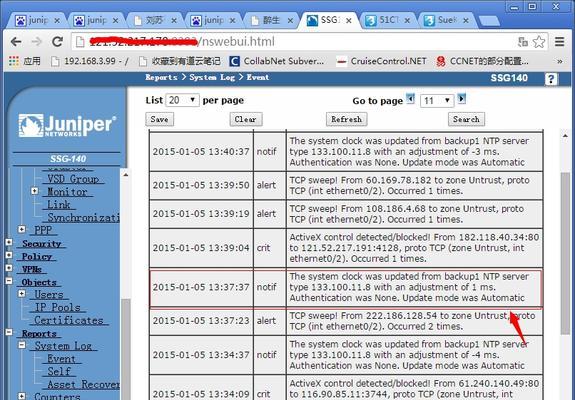Click the Save button
Screen dimensions: 575x400
[160, 119]
